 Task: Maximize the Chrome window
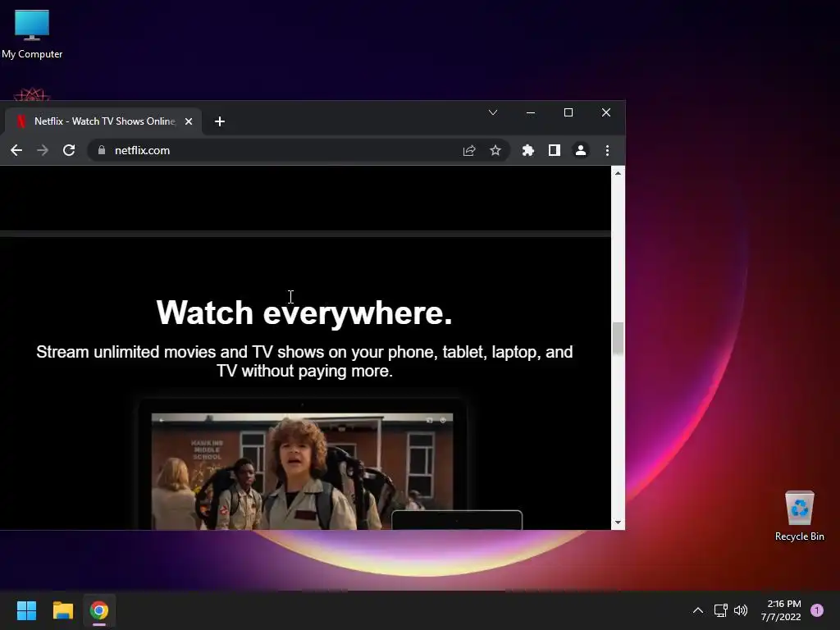coord(568,112)
